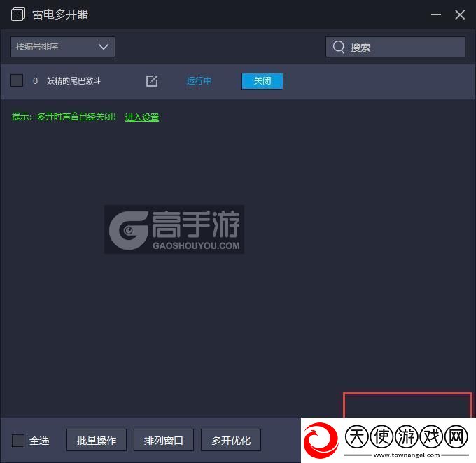Click the 提示：多开时声音已经关闭! message
This screenshot has height=463, width=476.
[64, 117]
